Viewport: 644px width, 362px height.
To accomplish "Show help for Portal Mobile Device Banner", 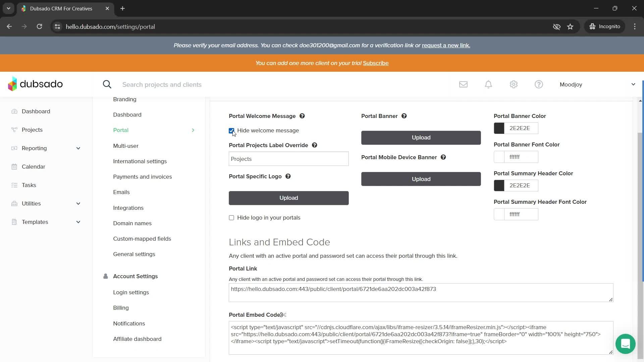I will 443,157.
